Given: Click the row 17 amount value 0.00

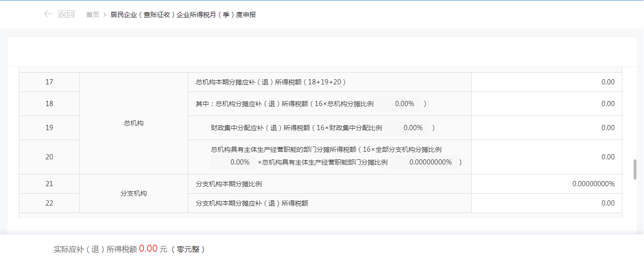Looking at the screenshot, I should [x=608, y=82].
